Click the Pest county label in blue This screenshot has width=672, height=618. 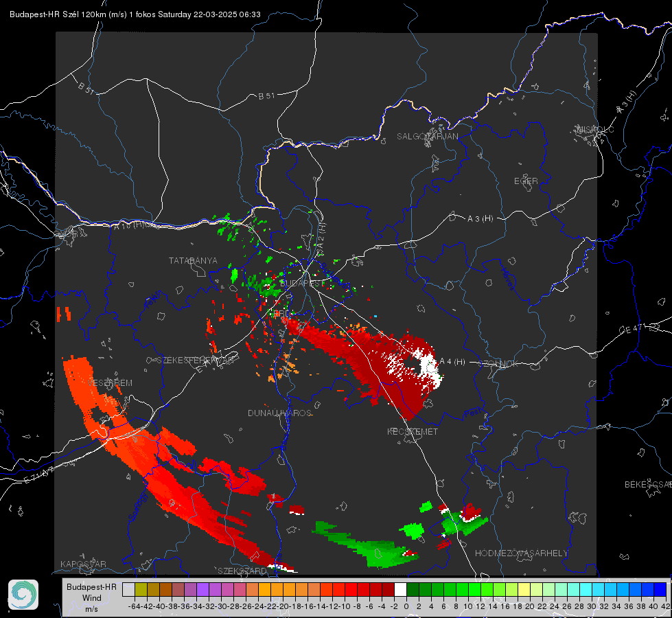472,414
